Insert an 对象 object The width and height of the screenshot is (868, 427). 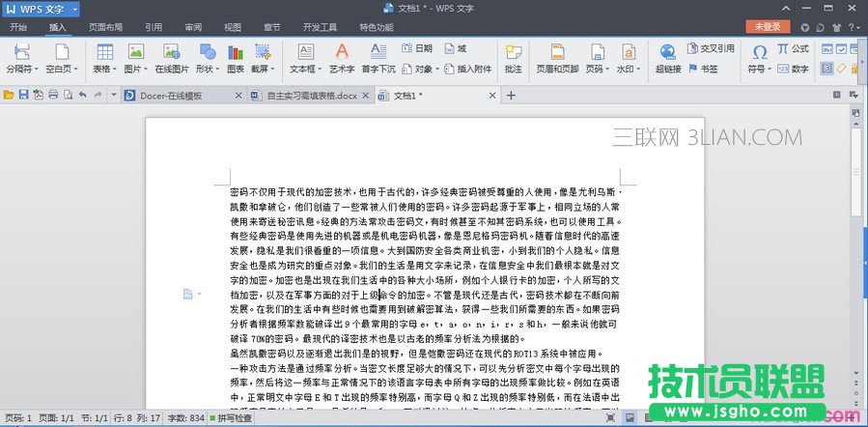(420, 70)
